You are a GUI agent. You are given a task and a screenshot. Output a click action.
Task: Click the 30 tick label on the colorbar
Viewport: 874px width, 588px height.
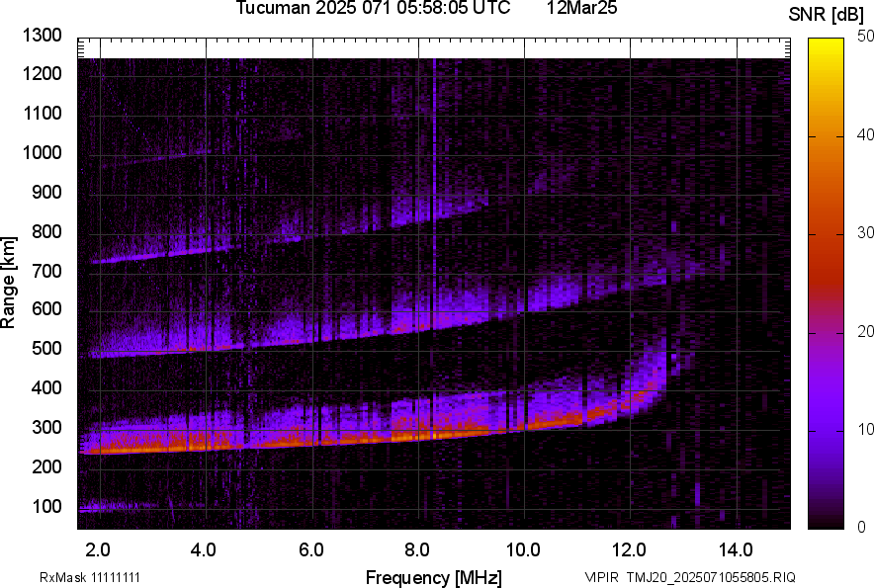click(866, 233)
